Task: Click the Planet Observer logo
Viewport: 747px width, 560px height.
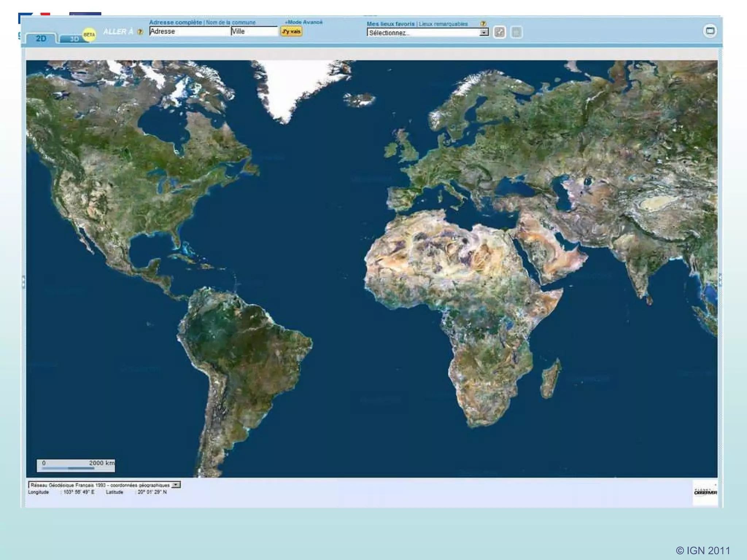Action: coord(705,493)
